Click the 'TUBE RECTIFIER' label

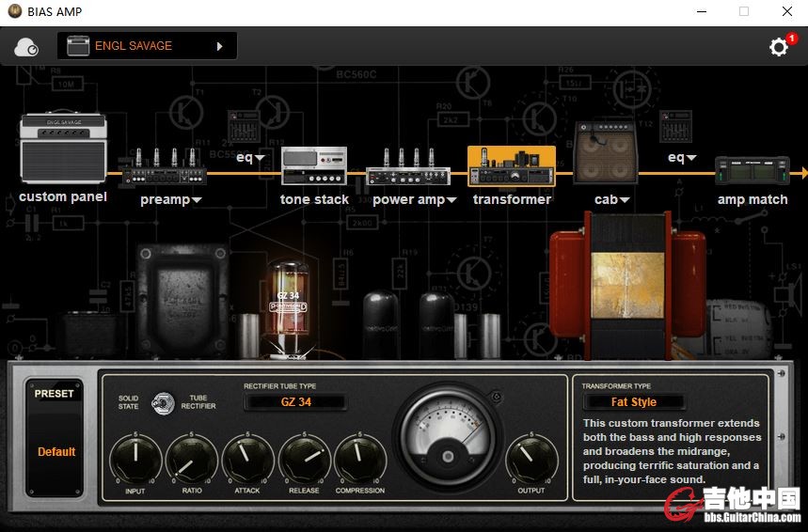pos(198,402)
